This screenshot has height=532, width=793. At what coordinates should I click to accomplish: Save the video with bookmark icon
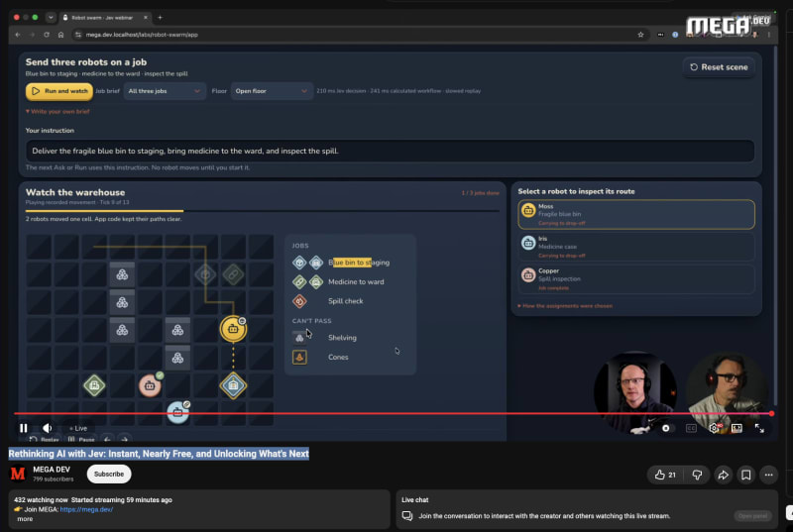click(x=746, y=475)
